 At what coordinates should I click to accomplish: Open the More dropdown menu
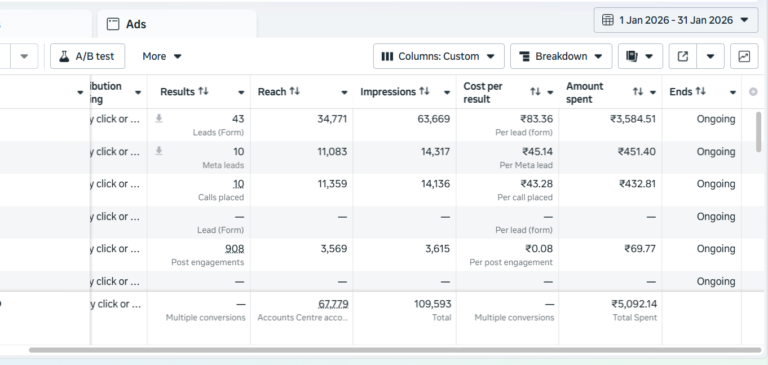[x=162, y=56]
